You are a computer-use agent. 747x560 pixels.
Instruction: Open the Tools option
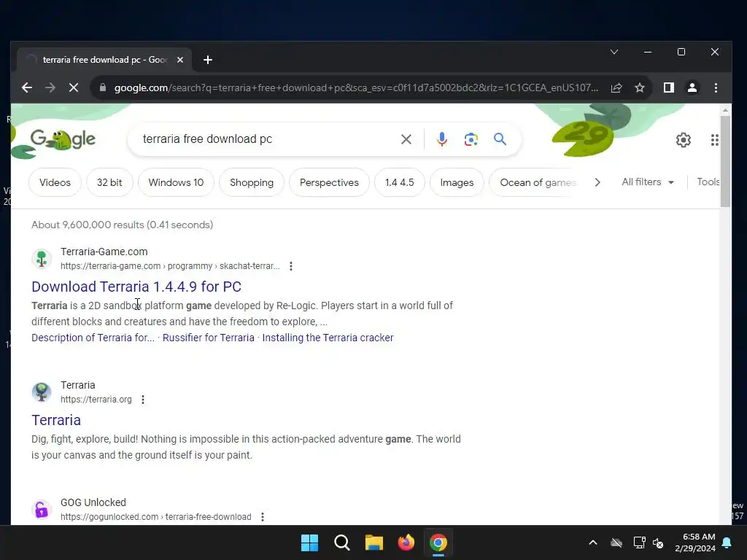708,182
